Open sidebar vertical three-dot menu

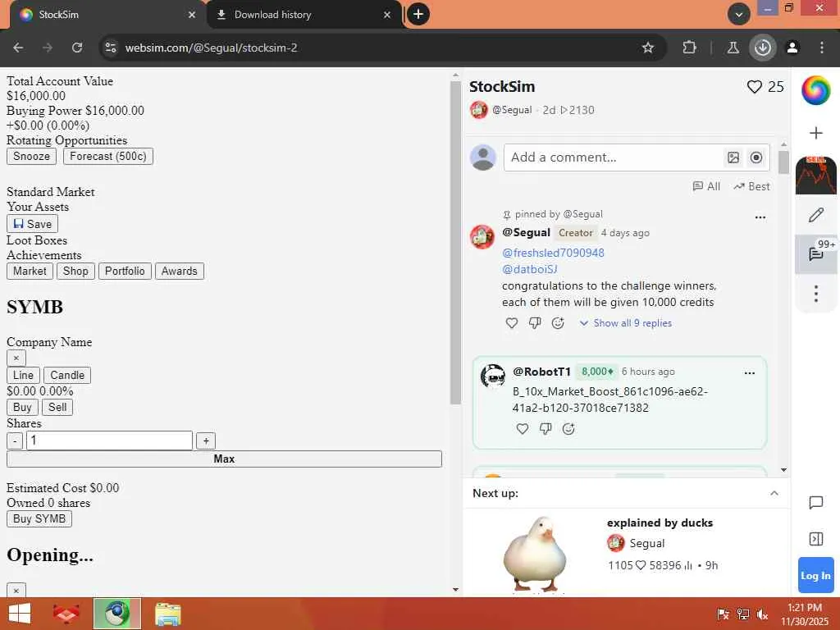[x=816, y=294]
